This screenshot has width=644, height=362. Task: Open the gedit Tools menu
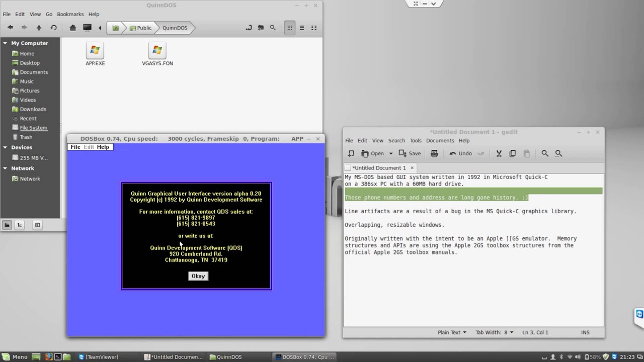(x=416, y=141)
